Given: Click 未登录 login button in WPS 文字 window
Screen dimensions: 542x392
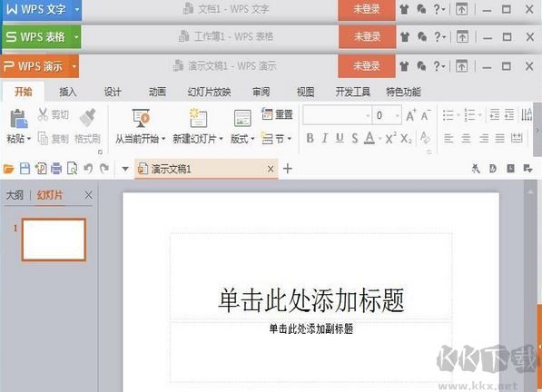Looking at the screenshot, I should click(367, 9).
